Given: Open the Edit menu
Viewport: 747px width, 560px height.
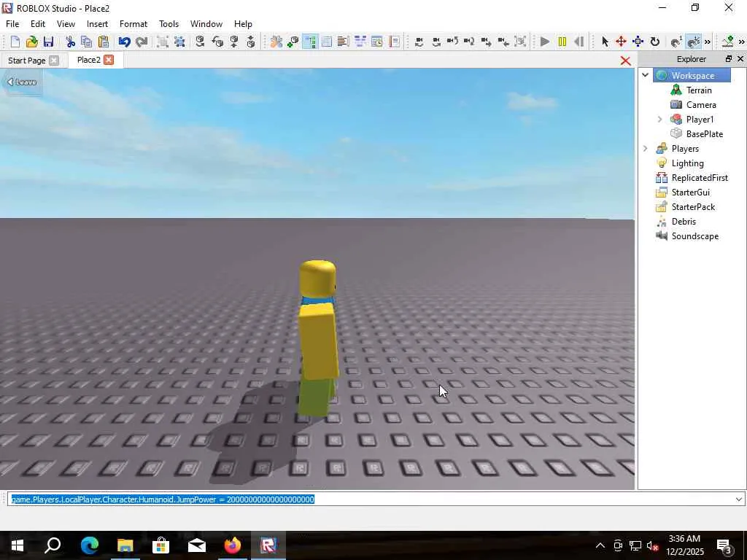Looking at the screenshot, I should tap(38, 24).
